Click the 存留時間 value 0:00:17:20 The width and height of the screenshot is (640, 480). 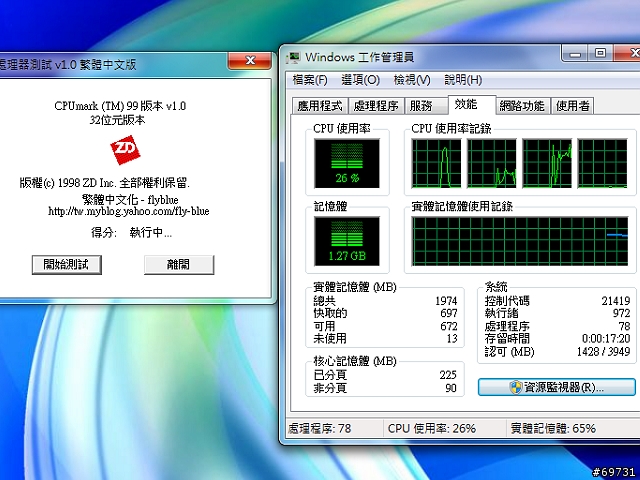click(606, 338)
